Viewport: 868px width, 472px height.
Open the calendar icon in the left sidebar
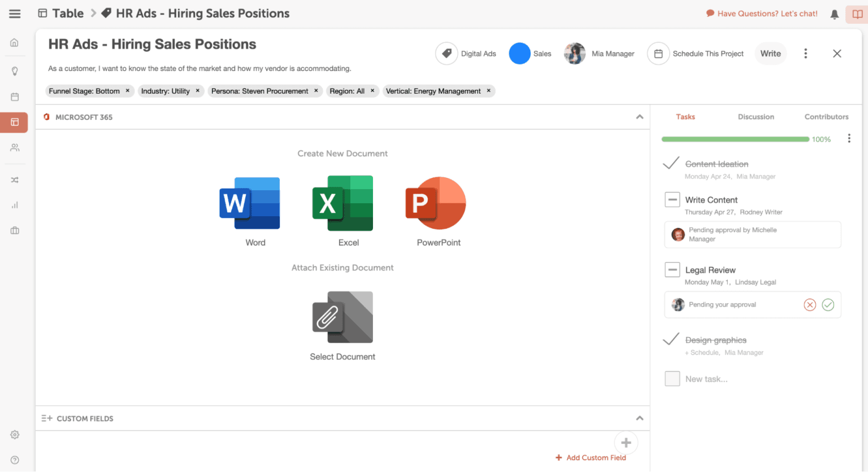(15, 97)
